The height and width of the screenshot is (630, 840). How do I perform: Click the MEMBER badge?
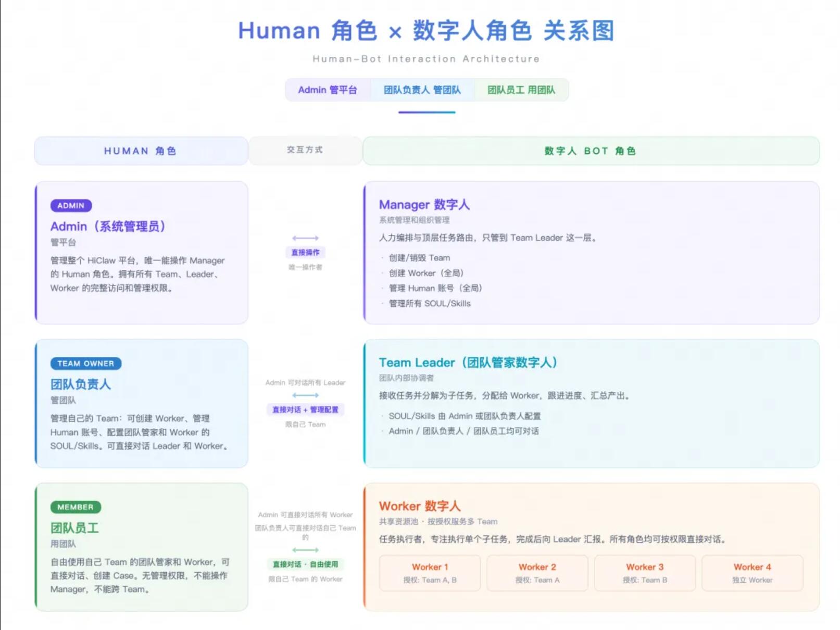[76, 507]
